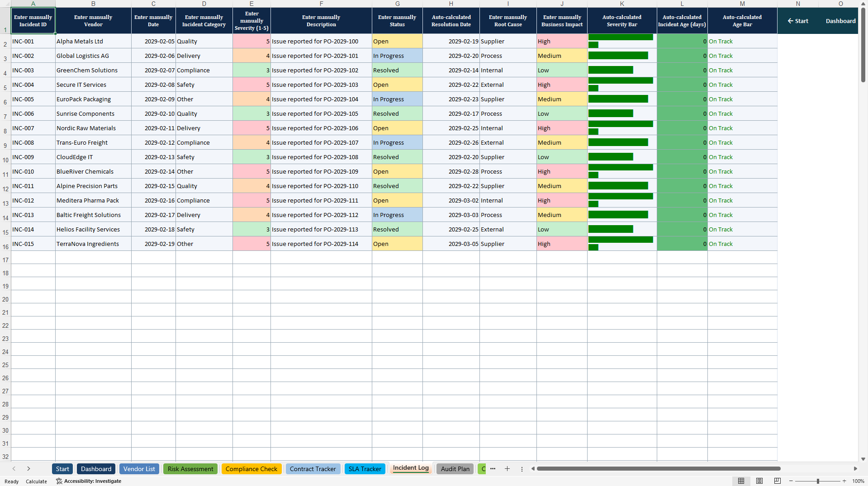Click the horizontal scrollbar thumb
The height and width of the screenshot is (486, 868).
(x=659, y=469)
